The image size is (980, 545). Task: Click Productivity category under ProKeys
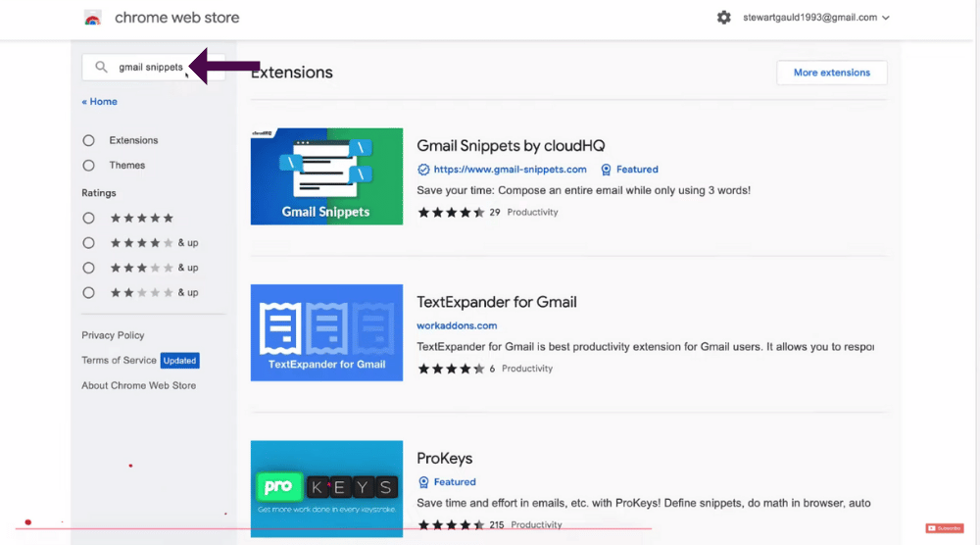(536, 525)
